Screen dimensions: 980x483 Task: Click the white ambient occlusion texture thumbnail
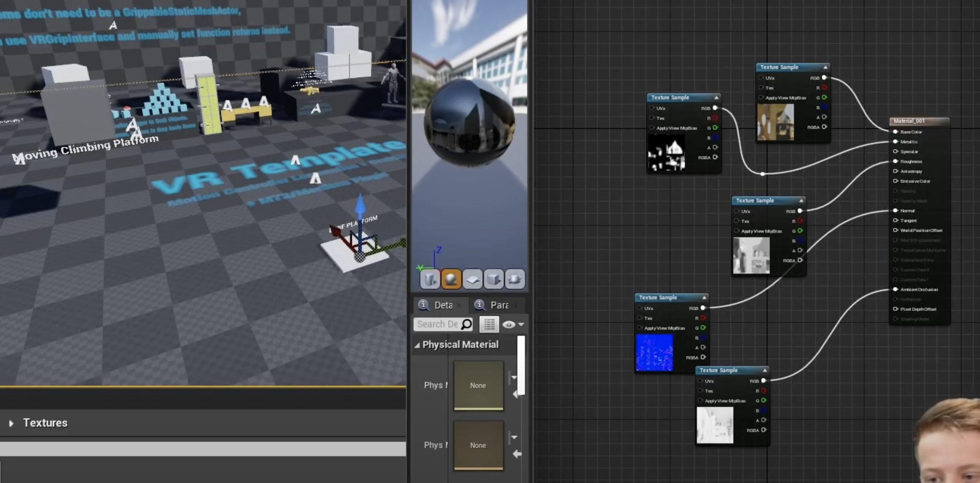pos(715,425)
